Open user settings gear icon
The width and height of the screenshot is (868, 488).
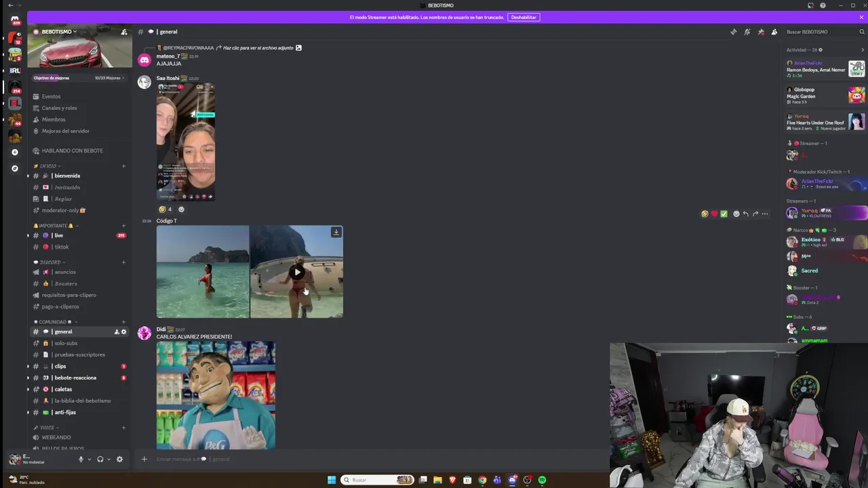119,460
